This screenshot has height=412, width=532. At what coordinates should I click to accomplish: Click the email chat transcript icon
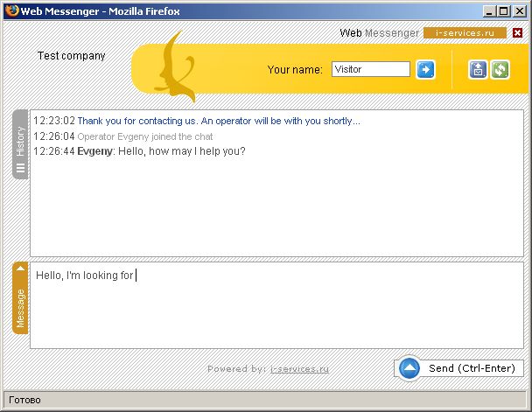tap(478, 69)
